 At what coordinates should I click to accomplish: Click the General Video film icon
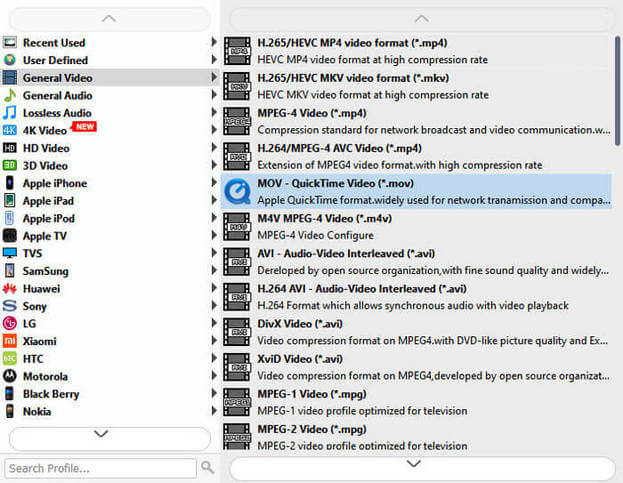pos(10,77)
